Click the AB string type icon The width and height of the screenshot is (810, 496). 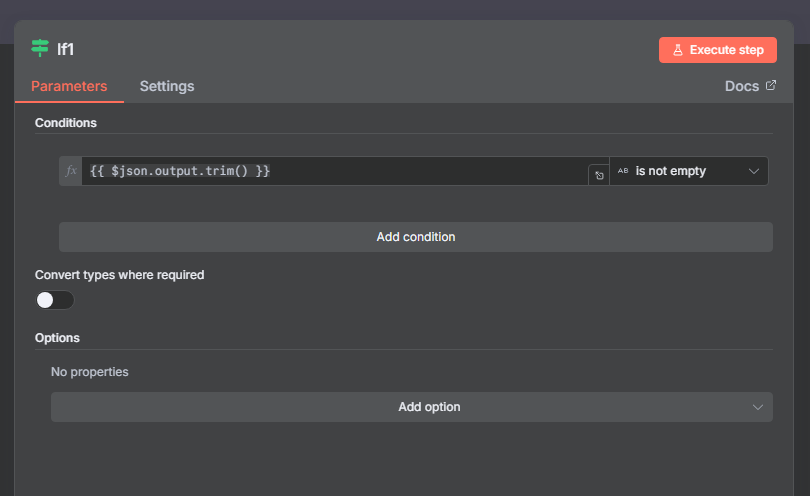623,171
